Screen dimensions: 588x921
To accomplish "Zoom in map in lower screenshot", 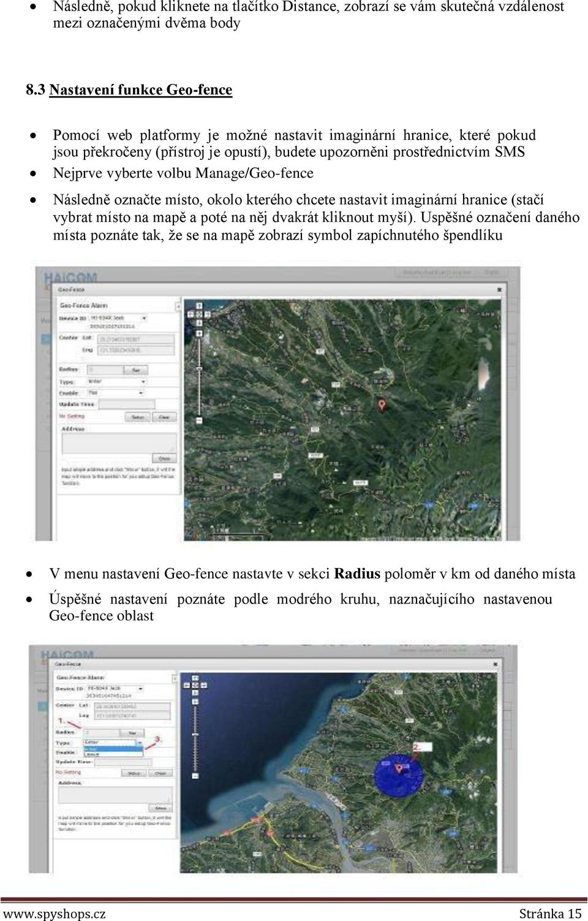I will tap(195, 702).
